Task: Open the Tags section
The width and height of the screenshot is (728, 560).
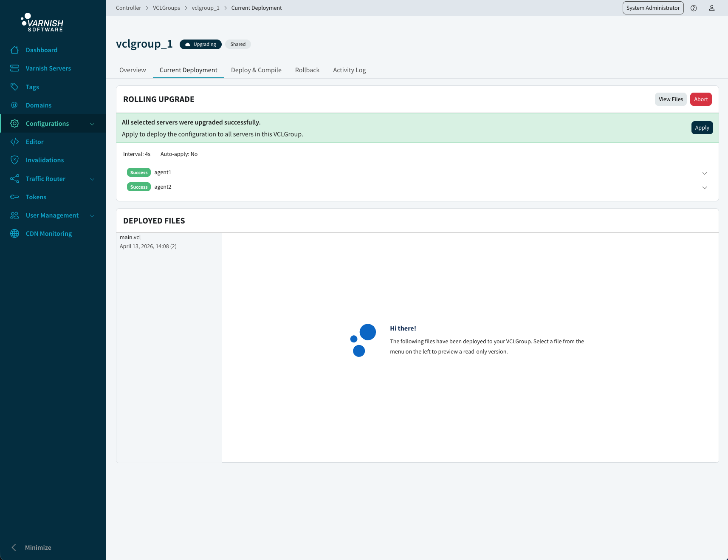Action: tap(32, 87)
